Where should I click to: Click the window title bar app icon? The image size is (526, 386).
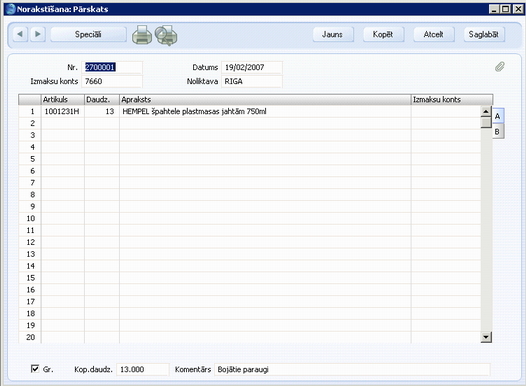point(10,9)
